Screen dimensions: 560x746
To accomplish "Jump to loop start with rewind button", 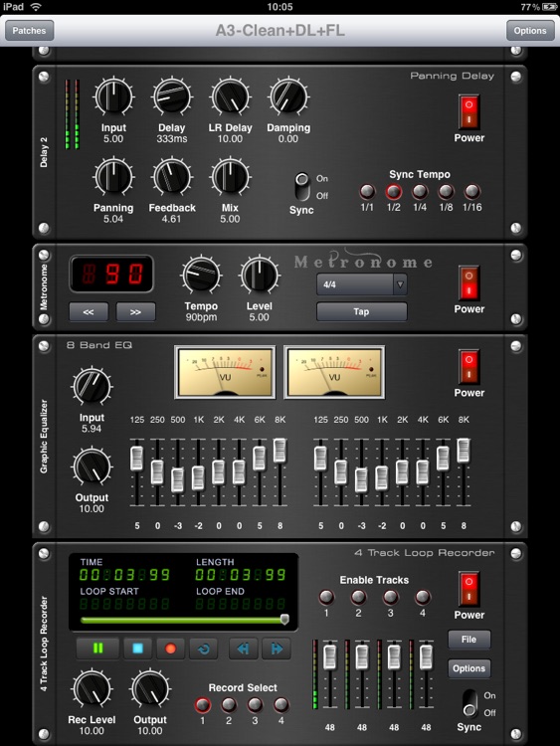I will coord(243,649).
